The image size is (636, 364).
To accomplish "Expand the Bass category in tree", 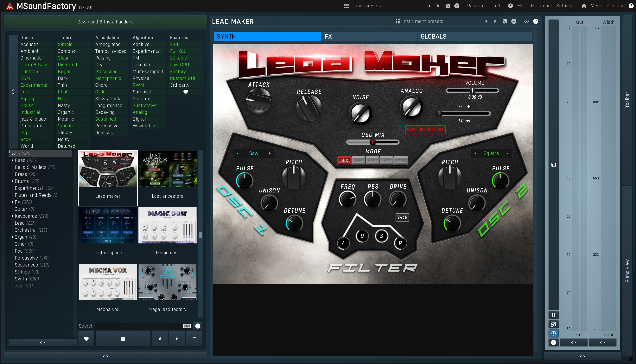I will point(12,160).
